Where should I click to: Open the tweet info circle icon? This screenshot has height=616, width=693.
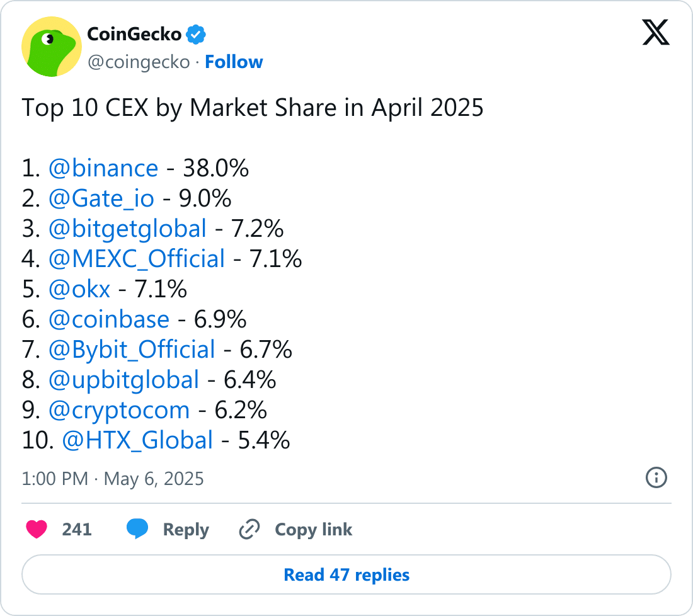pyautogui.click(x=656, y=477)
